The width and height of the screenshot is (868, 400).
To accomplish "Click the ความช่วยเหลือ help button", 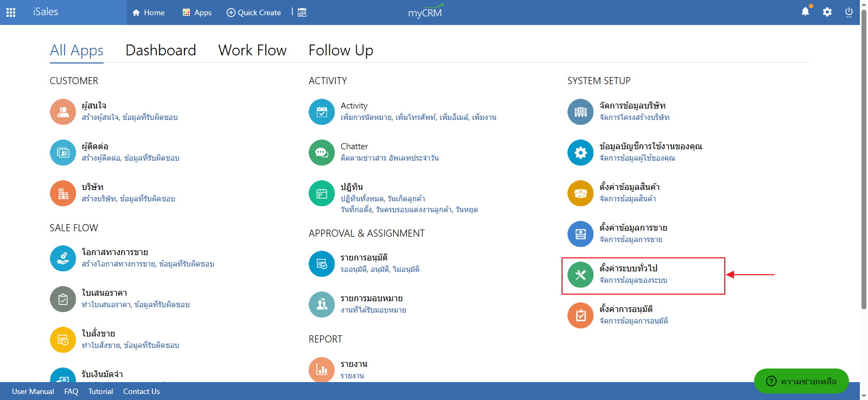I will click(x=801, y=381).
